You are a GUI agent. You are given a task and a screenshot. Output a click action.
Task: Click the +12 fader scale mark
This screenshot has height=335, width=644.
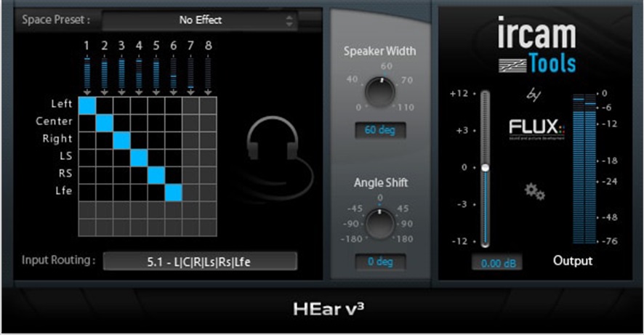pos(459,94)
